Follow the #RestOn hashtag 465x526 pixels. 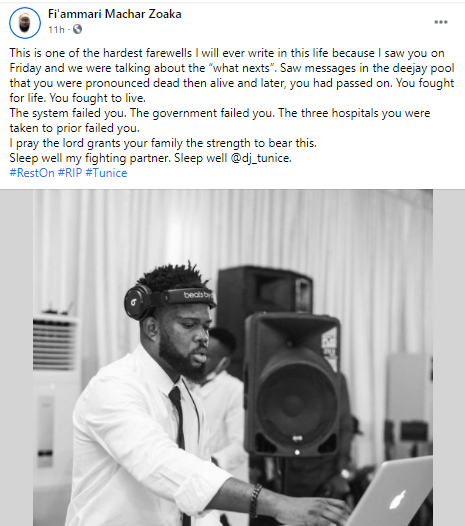tap(32, 173)
